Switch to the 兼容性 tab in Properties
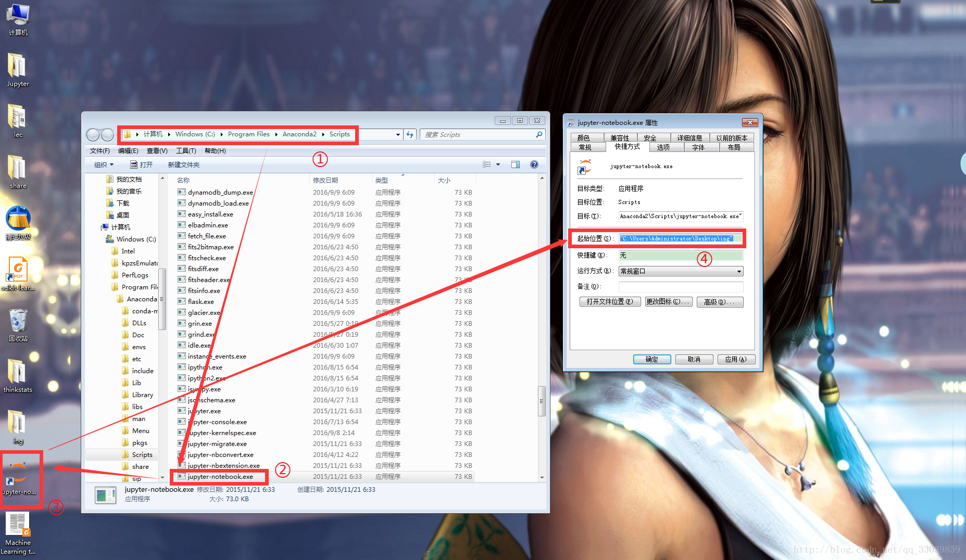Viewport: 966px width, 560px height. click(x=620, y=138)
